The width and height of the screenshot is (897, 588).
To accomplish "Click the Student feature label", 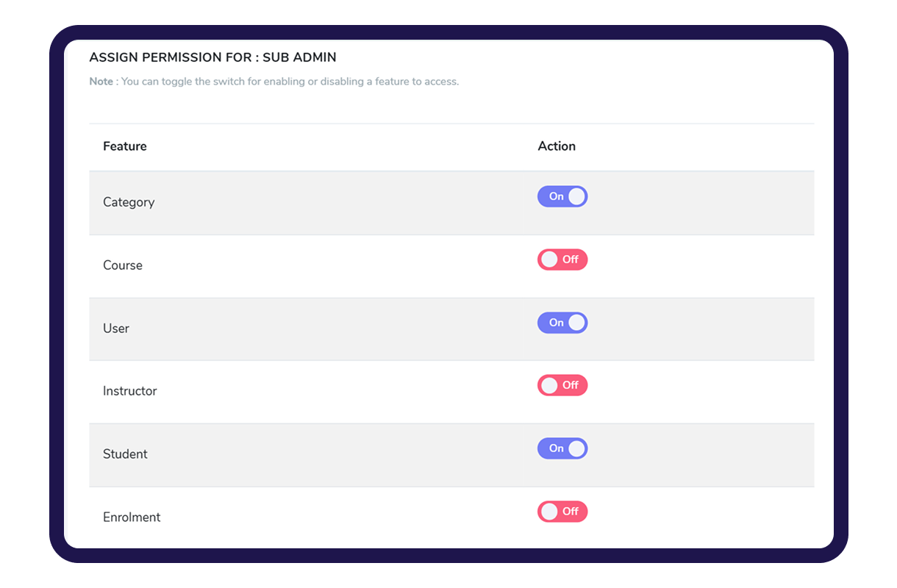I will (125, 454).
